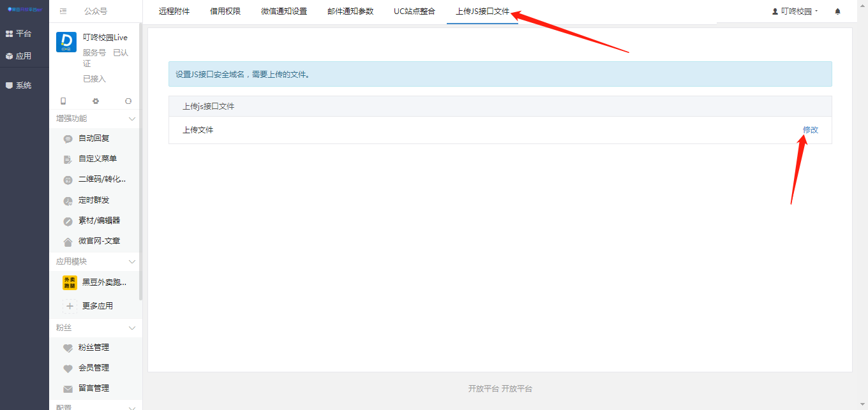
Task: Click the 服务号 account type text
Action: click(x=94, y=53)
